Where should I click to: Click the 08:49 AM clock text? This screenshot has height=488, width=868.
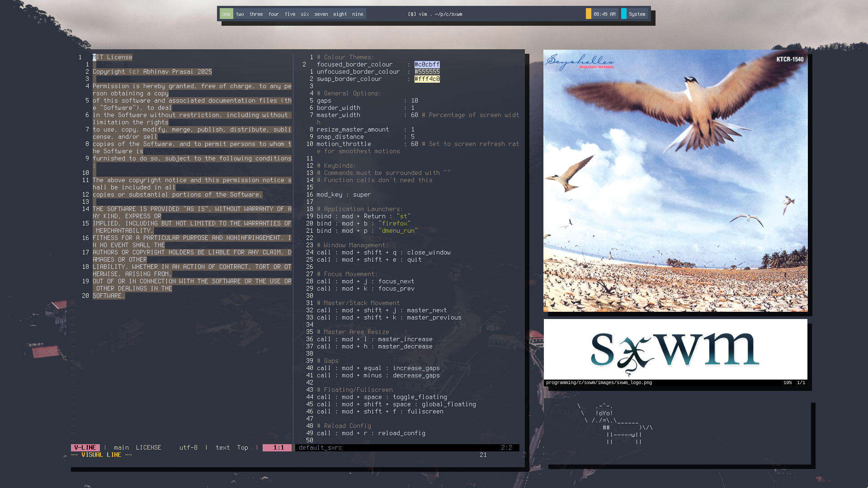coord(604,14)
